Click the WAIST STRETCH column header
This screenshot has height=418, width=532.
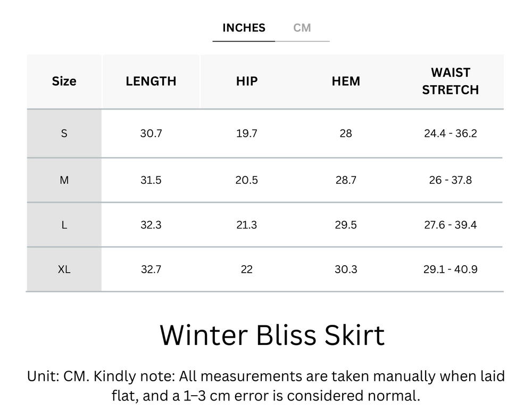coord(451,81)
